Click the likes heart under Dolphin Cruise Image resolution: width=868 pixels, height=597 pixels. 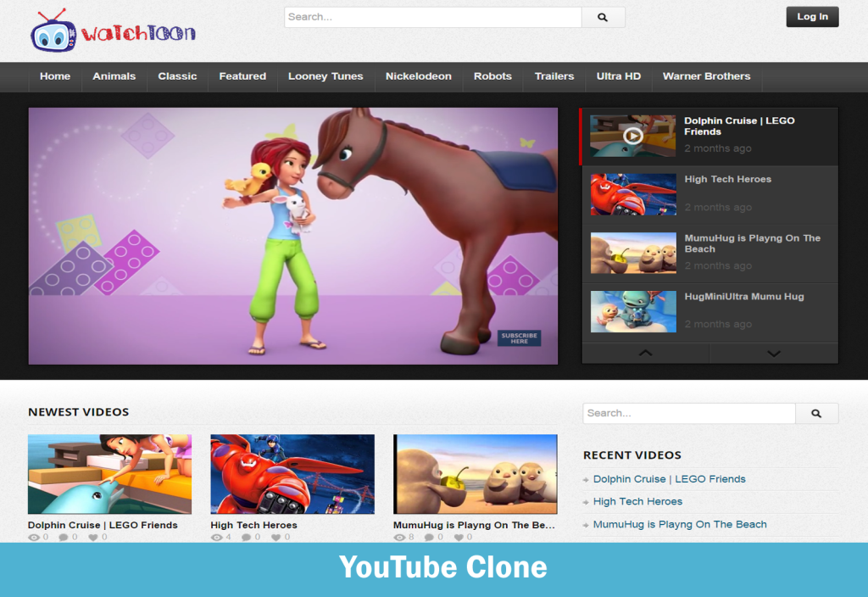click(x=93, y=537)
